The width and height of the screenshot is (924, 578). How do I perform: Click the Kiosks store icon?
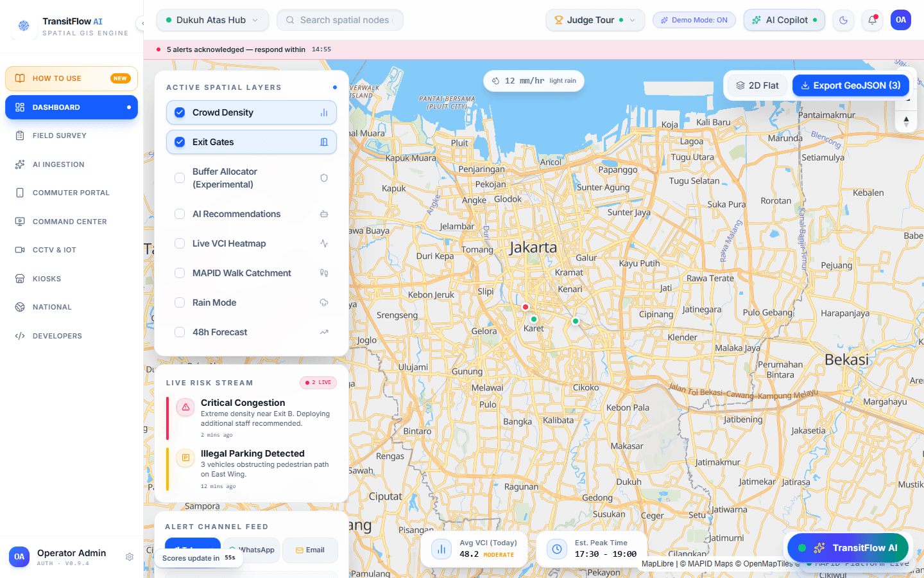tap(20, 279)
